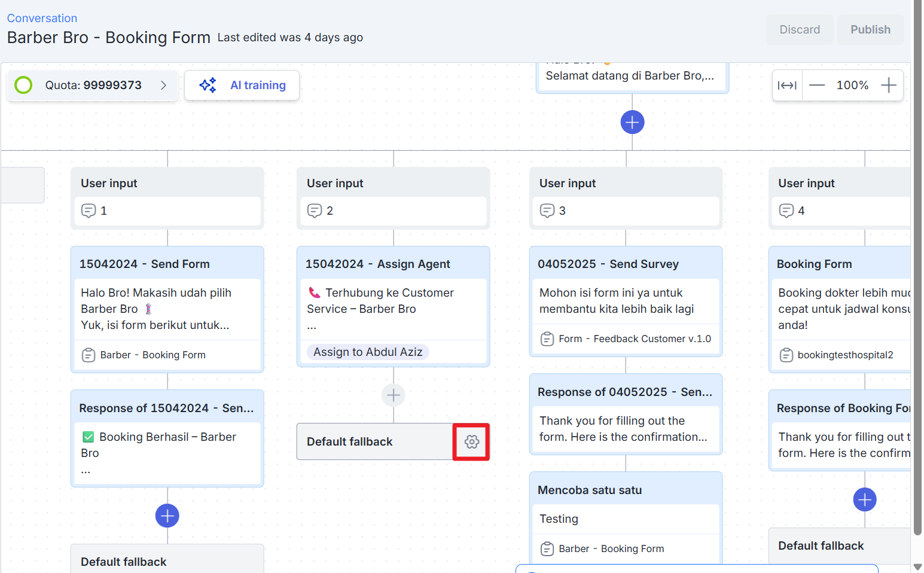
Task: Click the AI training sparkle button
Action: click(x=242, y=86)
